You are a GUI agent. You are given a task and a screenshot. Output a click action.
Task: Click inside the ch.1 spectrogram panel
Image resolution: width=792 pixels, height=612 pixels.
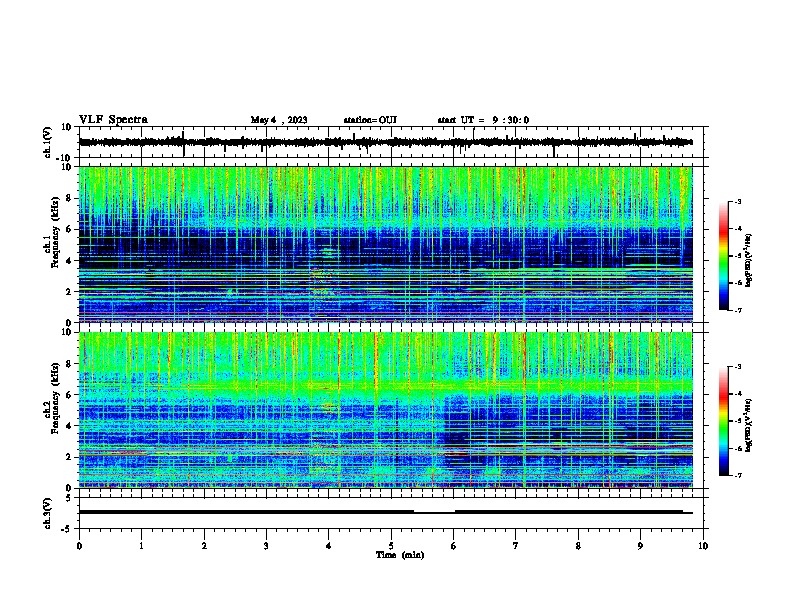pos(385,244)
